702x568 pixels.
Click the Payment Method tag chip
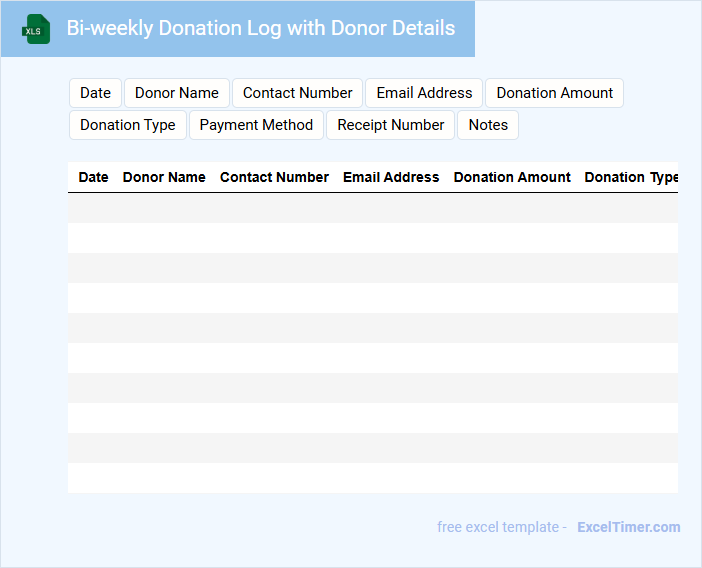point(256,125)
